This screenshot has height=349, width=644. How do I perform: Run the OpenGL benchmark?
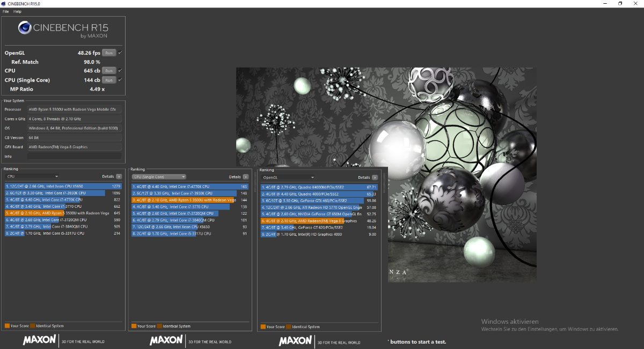point(109,53)
